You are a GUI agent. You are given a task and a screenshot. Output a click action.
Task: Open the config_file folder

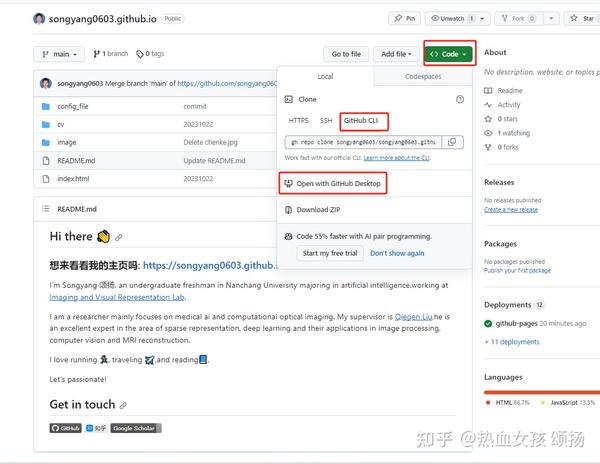[73, 106]
